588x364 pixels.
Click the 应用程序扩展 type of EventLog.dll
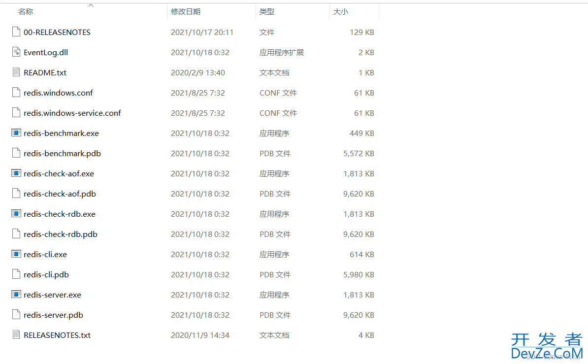coord(282,53)
